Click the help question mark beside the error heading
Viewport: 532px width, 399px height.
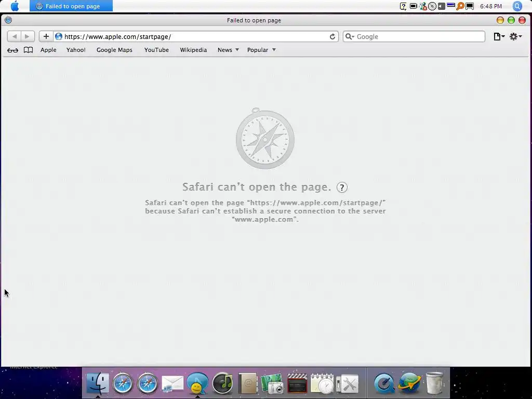click(342, 187)
